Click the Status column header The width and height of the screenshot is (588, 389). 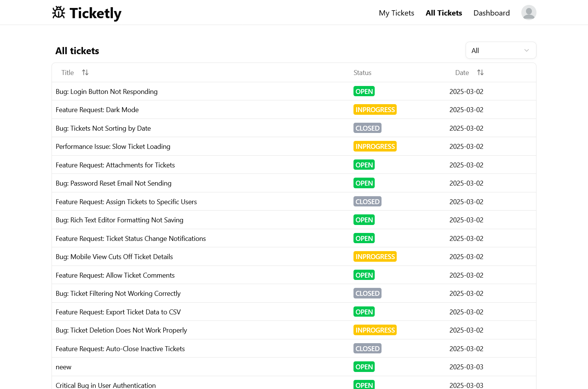coord(362,73)
